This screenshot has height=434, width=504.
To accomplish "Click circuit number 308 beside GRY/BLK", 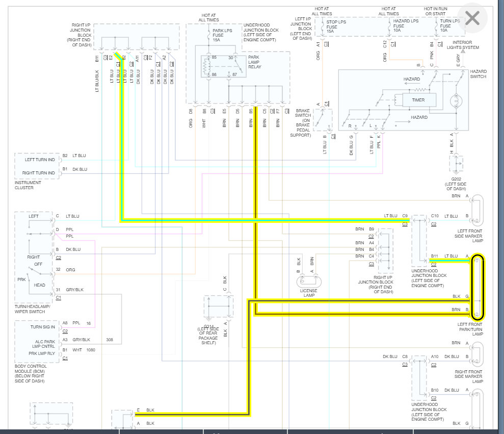I will (x=110, y=340).
